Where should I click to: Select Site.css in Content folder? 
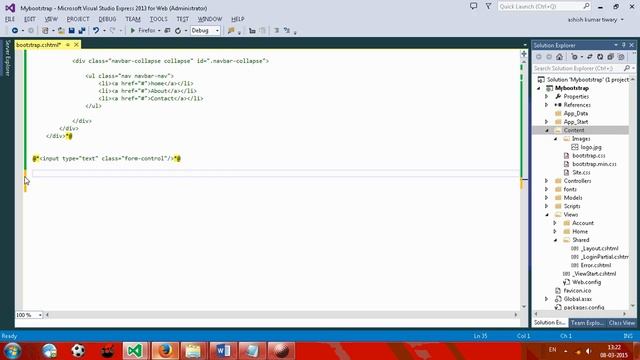click(581, 173)
